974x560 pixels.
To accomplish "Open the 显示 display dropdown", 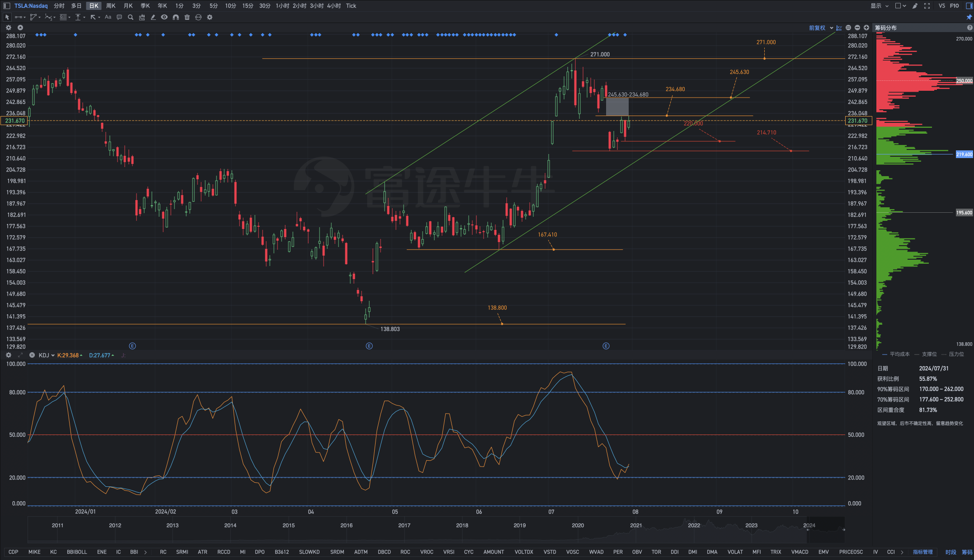I will tap(880, 6).
